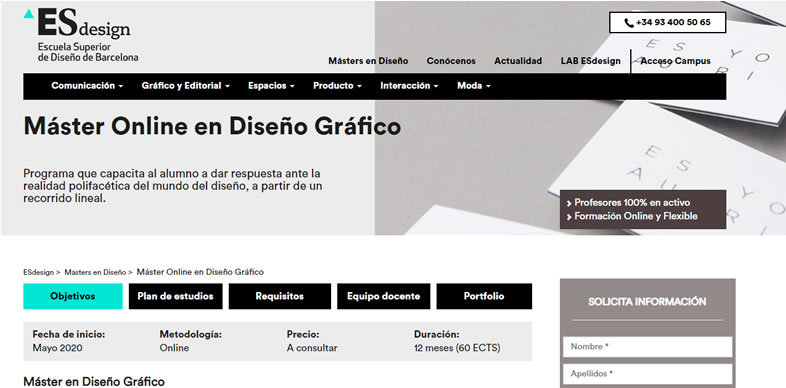This screenshot has width=786, height=388.
Task: Call the +34 93 400 50 65 phone button
Action: (668, 23)
